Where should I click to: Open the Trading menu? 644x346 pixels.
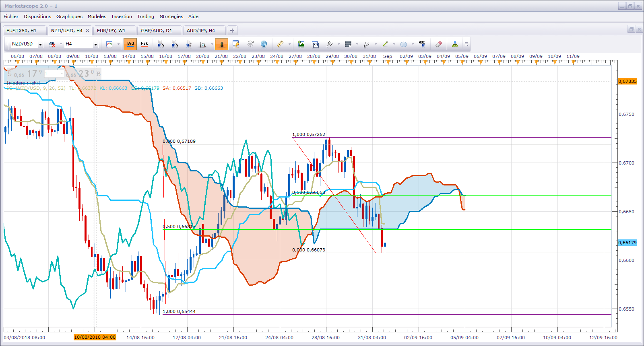pyautogui.click(x=146, y=16)
